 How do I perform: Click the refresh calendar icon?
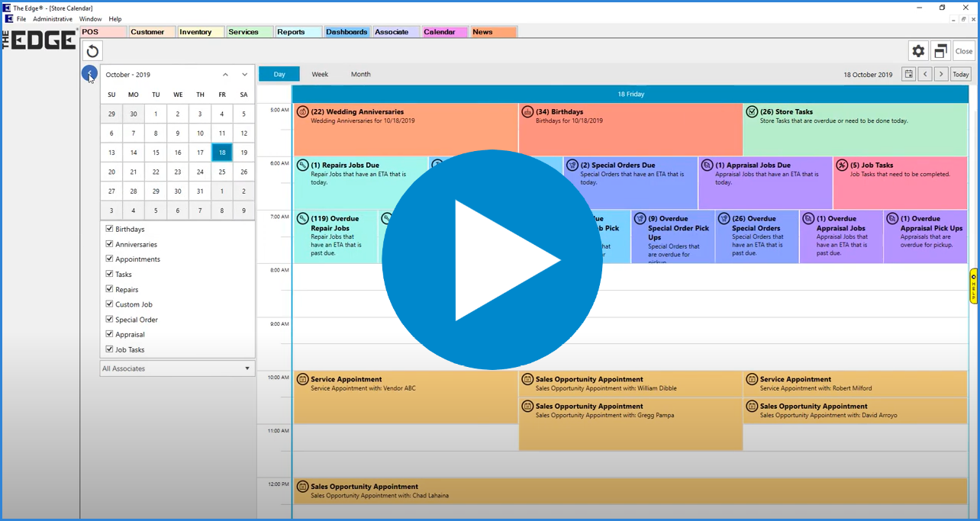click(92, 51)
